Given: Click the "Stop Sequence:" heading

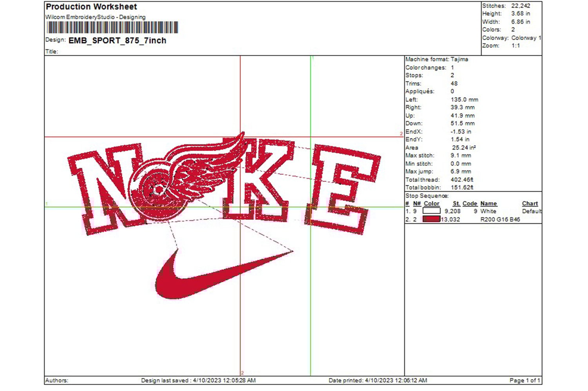Looking at the screenshot, I should point(427,196).
